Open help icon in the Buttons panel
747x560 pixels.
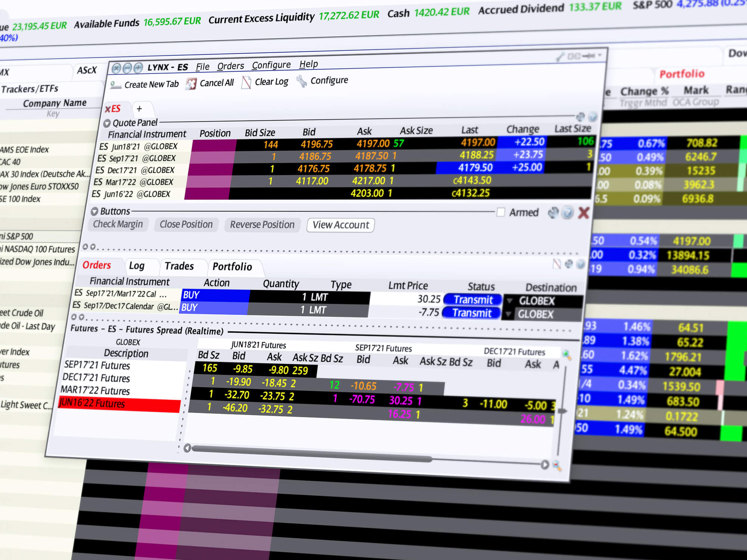(567, 213)
